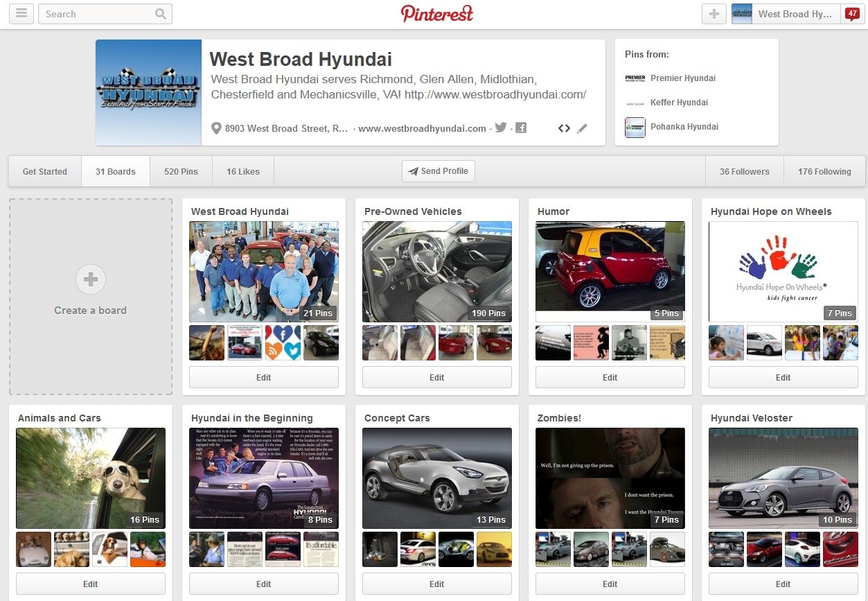Click the Pre-Owned Vehicles board title

click(413, 211)
